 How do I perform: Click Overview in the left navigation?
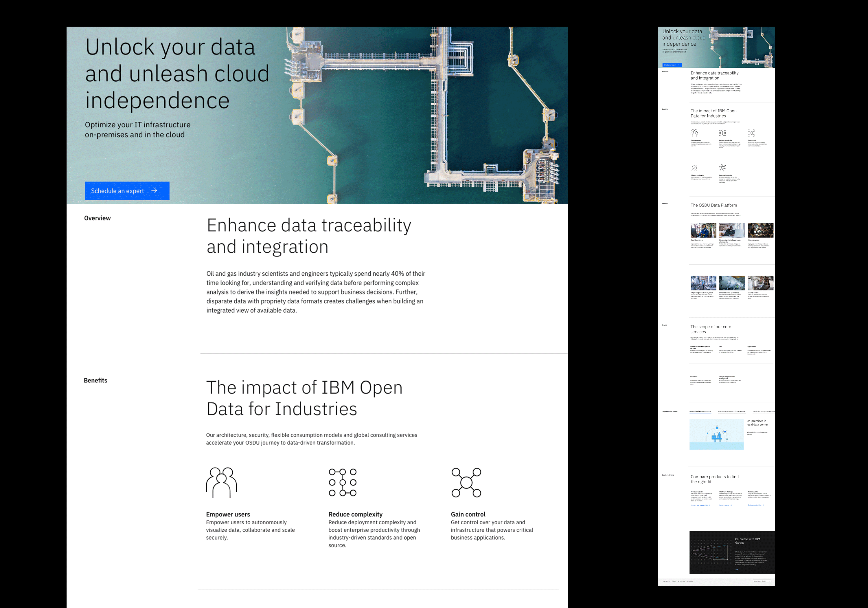(97, 218)
